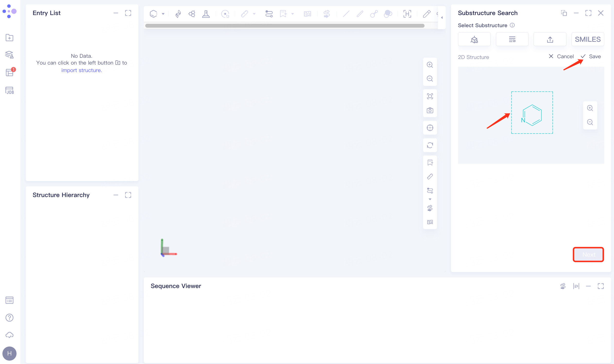Click Save for the 2D structure
The width and height of the screenshot is (614, 364).
coord(591,56)
